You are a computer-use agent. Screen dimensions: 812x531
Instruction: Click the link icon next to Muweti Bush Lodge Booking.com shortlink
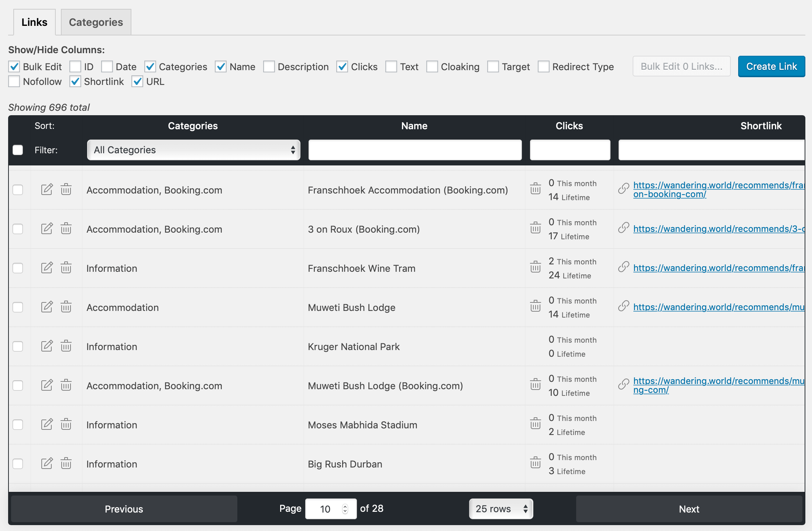point(624,385)
